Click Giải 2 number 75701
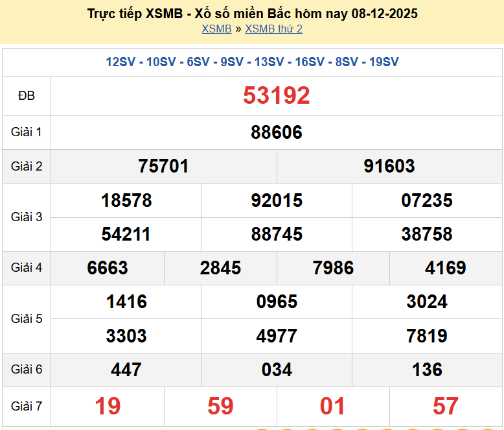This screenshot has width=504, height=430. (163, 166)
